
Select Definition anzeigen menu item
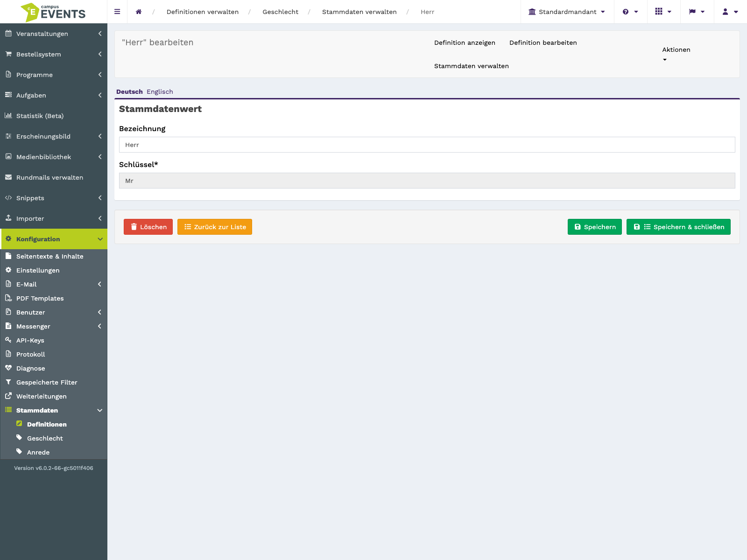pos(465,42)
